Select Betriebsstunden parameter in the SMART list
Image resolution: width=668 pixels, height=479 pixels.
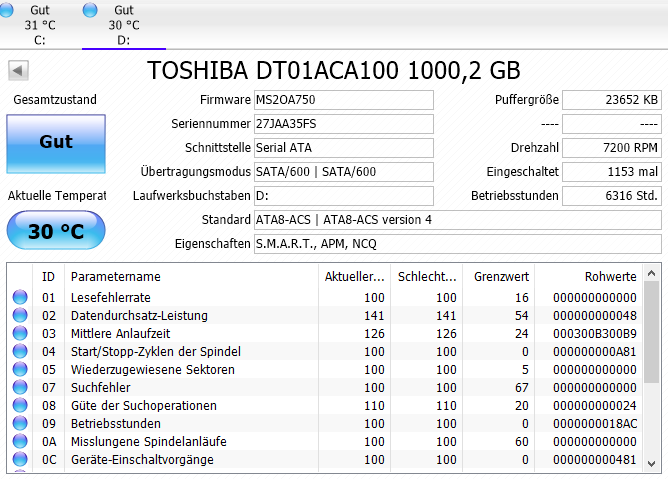pyautogui.click(x=116, y=424)
